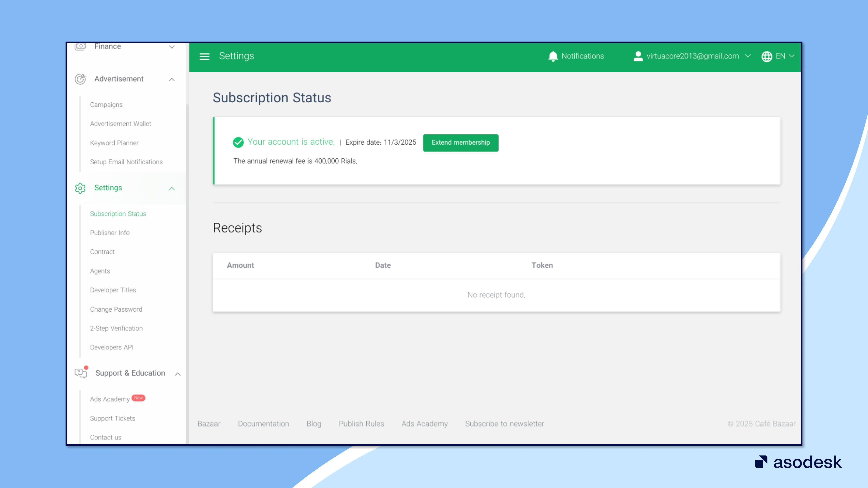The width and height of the screenshot is (868, 488).
Task: Click the Settings gear icon in sidebar
Action: point(80,188)
